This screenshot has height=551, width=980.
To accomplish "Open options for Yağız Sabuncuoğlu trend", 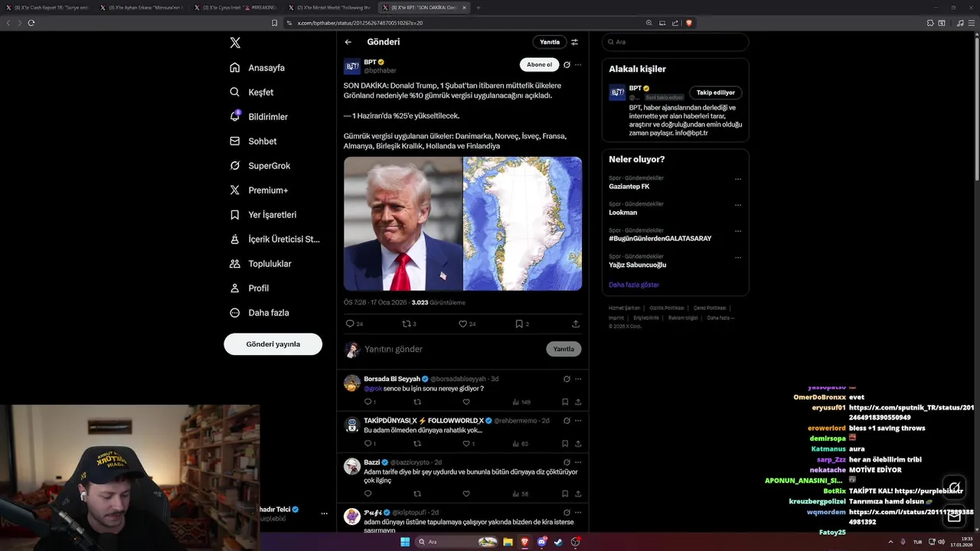I will 738,258.
